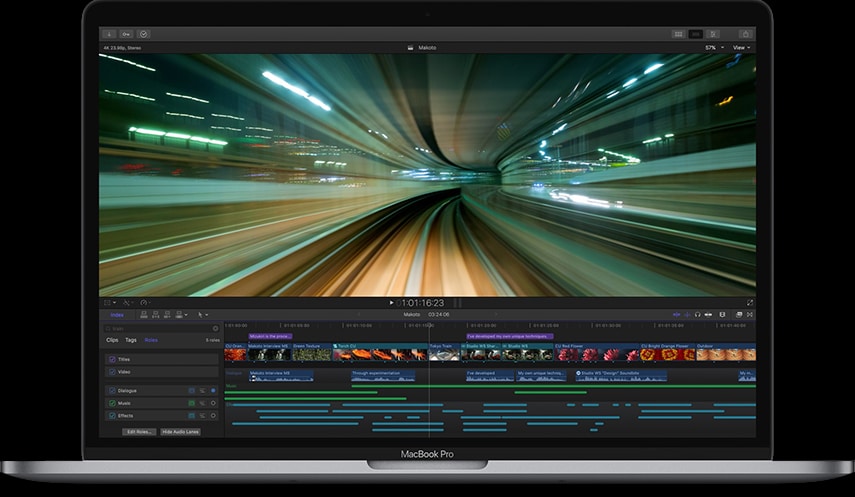
Task: Open the media import window
Action: pyautogui.click(x=109, y=34)
